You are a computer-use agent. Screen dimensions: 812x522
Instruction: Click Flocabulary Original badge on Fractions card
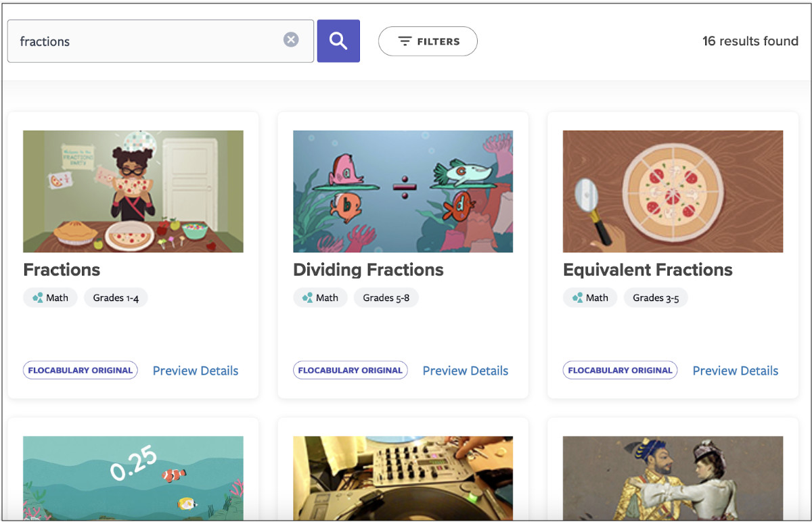coord(81,370)
